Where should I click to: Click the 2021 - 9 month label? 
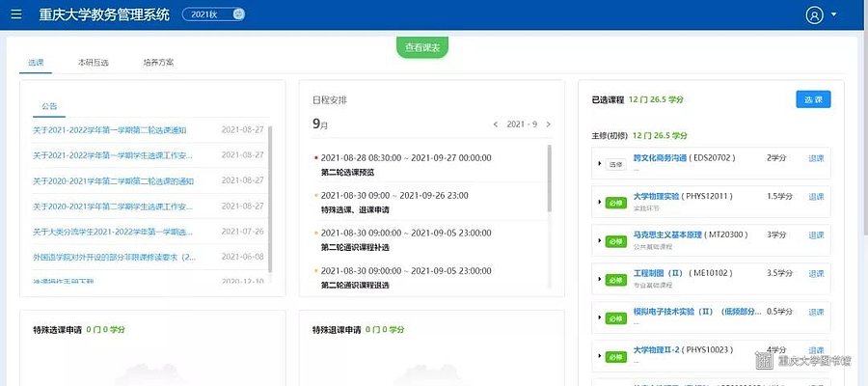522,124
